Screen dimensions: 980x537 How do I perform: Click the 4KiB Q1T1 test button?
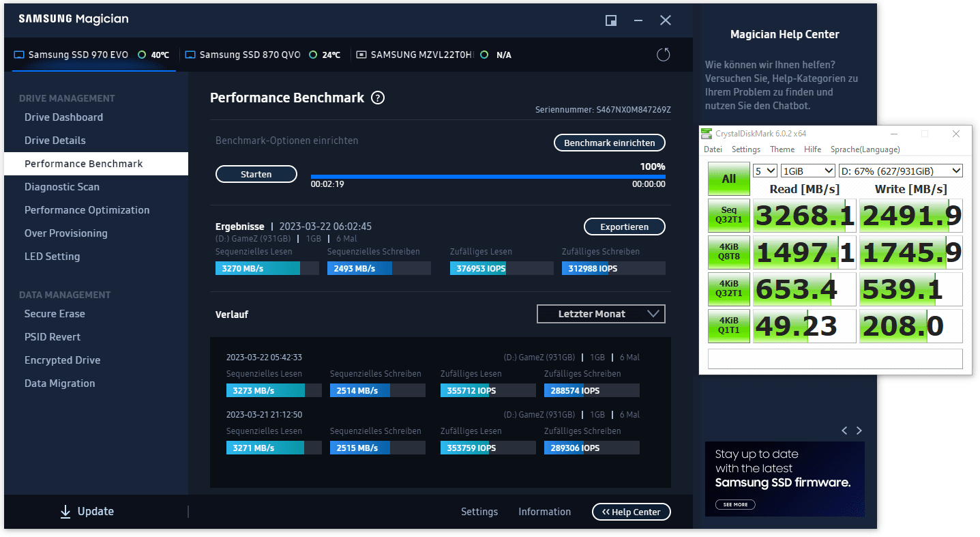[729, 326]
